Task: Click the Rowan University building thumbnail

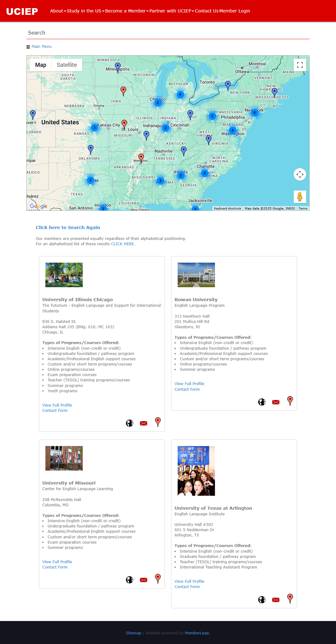Action: click(x=196, y=275)
